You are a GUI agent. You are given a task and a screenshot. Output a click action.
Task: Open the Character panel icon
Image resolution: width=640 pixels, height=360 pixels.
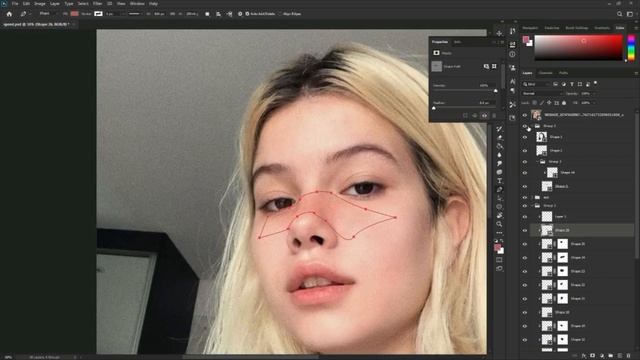pos(512,82)
